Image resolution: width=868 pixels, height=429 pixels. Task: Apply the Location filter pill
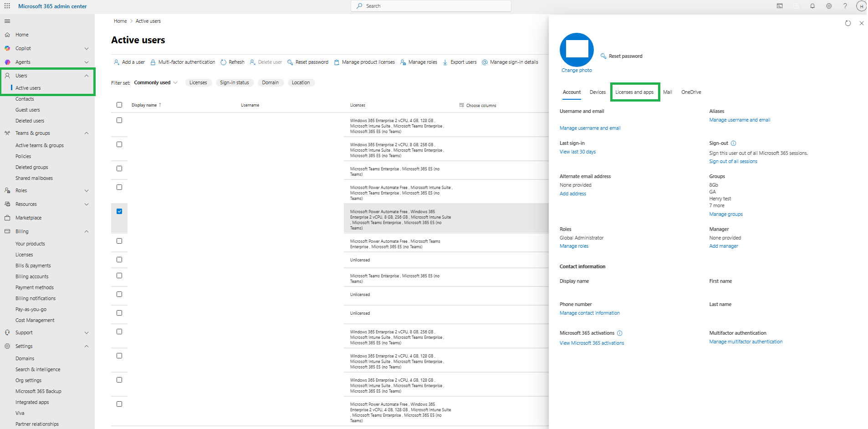tap(301, 82)
